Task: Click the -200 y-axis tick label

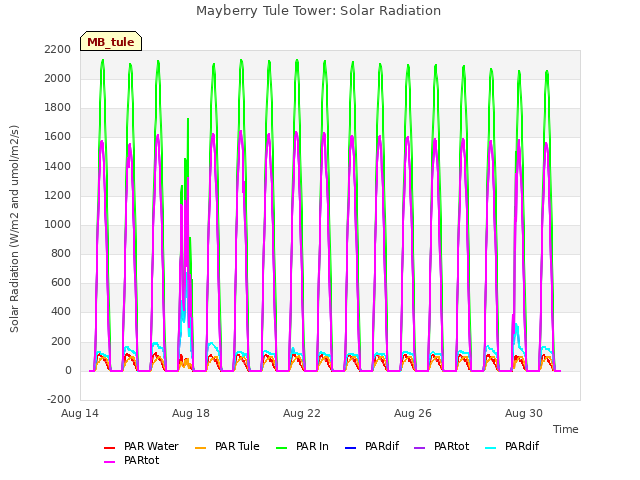Action: 59,399
